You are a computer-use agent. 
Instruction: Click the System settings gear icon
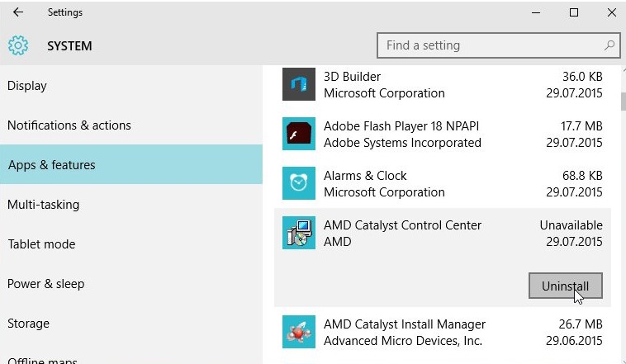click(18, 45)
